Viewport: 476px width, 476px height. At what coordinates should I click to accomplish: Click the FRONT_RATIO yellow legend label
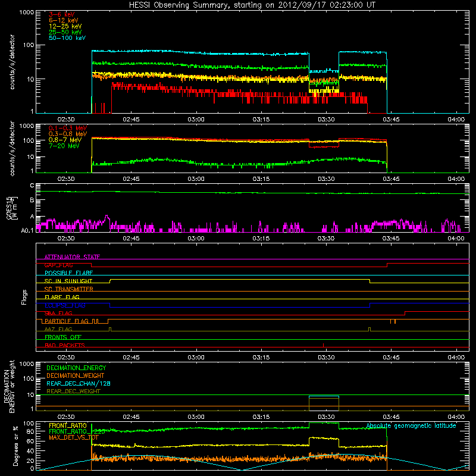pos(68,425)
